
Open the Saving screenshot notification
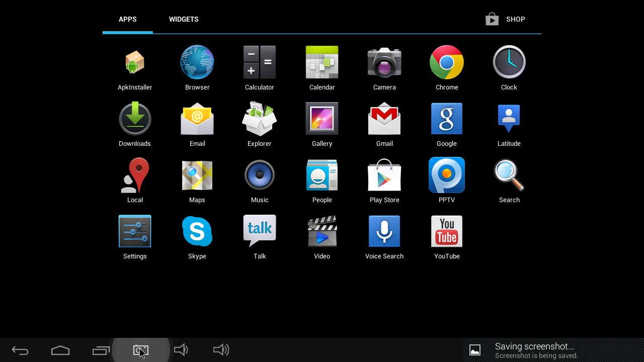[x=553, y=350]
